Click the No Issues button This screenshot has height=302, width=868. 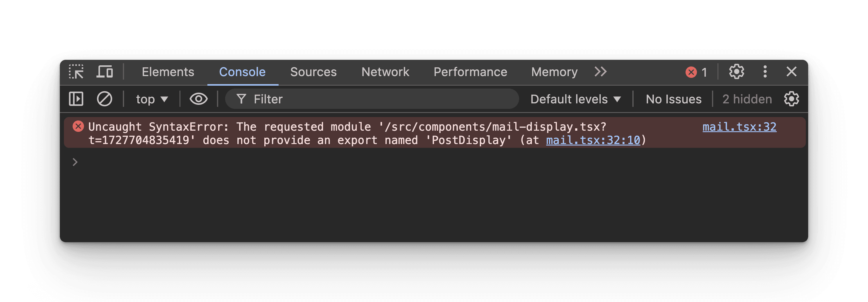coord(673,99)
